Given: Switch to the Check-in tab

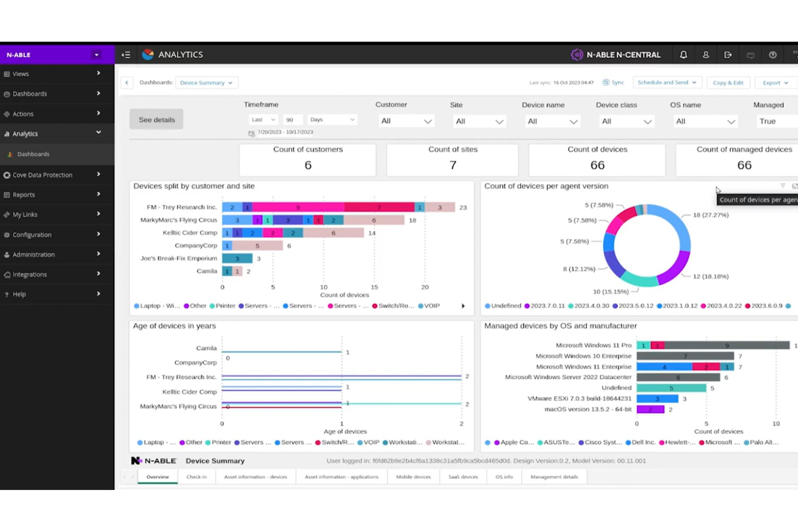Looking at the screenshot, I should [196, 477].
